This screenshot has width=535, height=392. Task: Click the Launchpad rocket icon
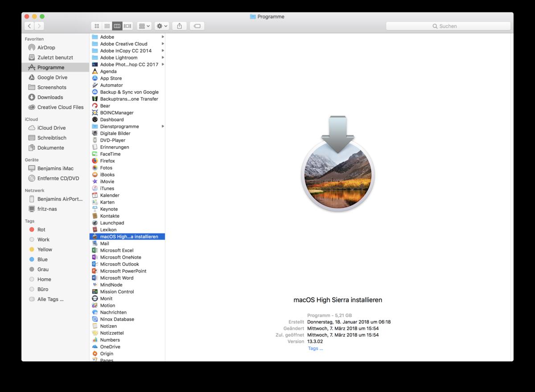click(x=95, y=223)
